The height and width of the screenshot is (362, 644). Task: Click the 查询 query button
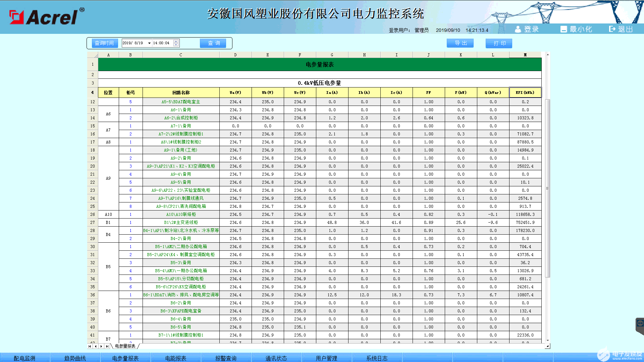[x=213, y=43]
